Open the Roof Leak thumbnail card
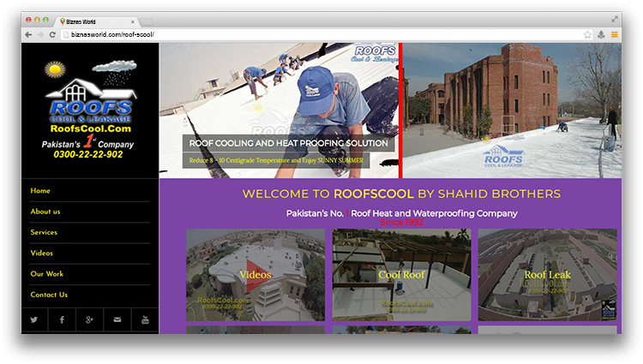The image size is (643, 364). 548,275
